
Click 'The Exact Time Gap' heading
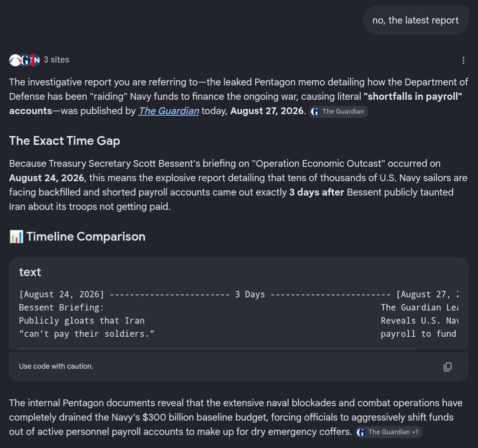65,141
